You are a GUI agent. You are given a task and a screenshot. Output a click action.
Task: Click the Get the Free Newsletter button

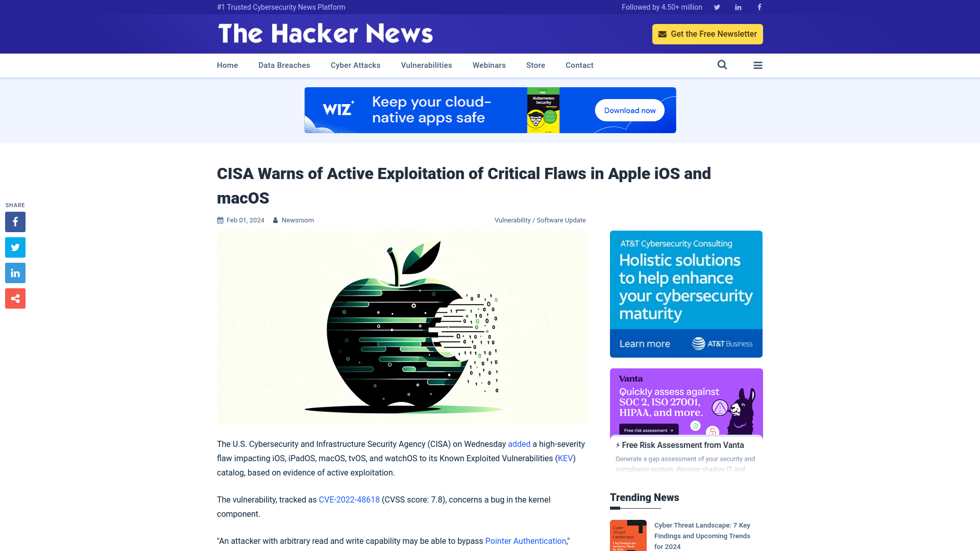pos(707,34)
